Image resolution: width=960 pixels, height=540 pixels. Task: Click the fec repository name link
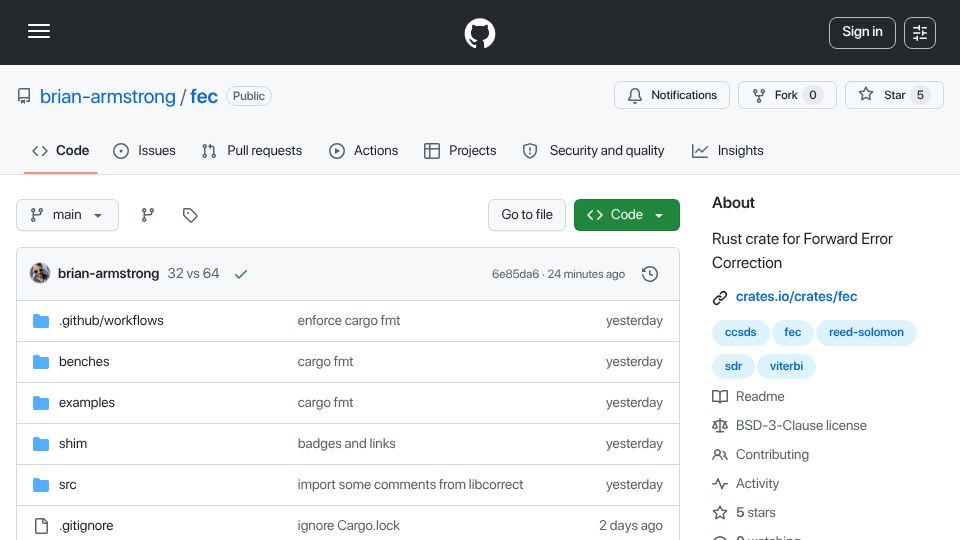click(x=204, y=96)
